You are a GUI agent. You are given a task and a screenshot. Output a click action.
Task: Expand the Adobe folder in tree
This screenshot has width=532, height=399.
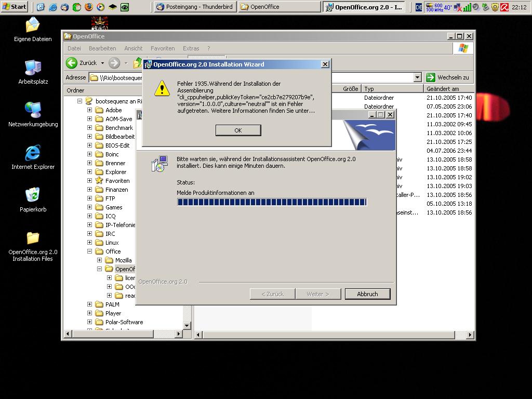click(89, 110)
